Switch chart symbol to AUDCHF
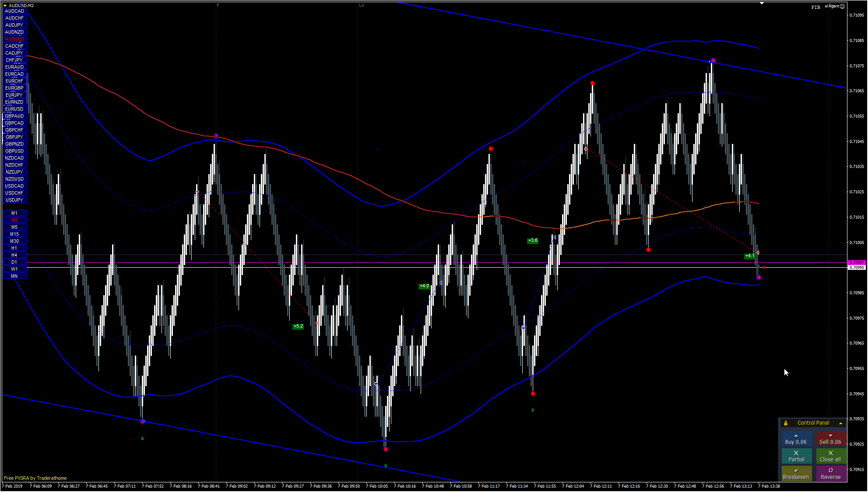Screen dimensions: 868x492 click(14, 18)
